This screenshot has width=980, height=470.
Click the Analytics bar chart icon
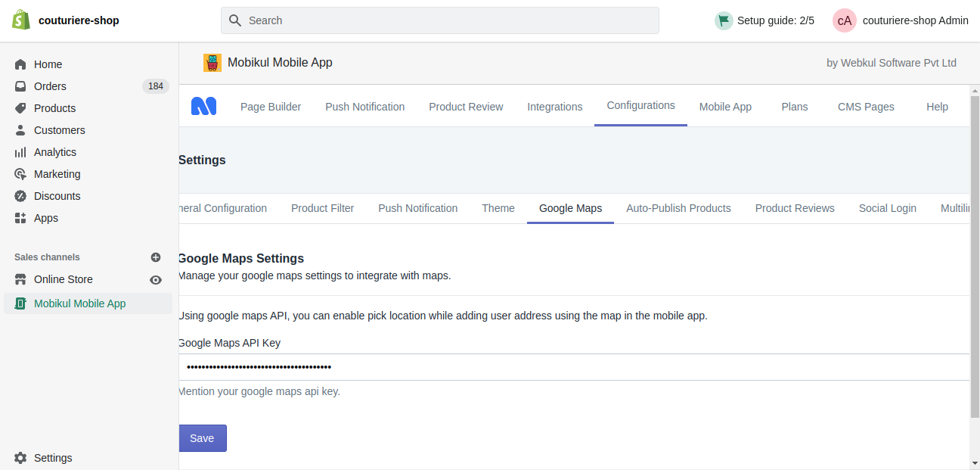[x=20, y=152]
